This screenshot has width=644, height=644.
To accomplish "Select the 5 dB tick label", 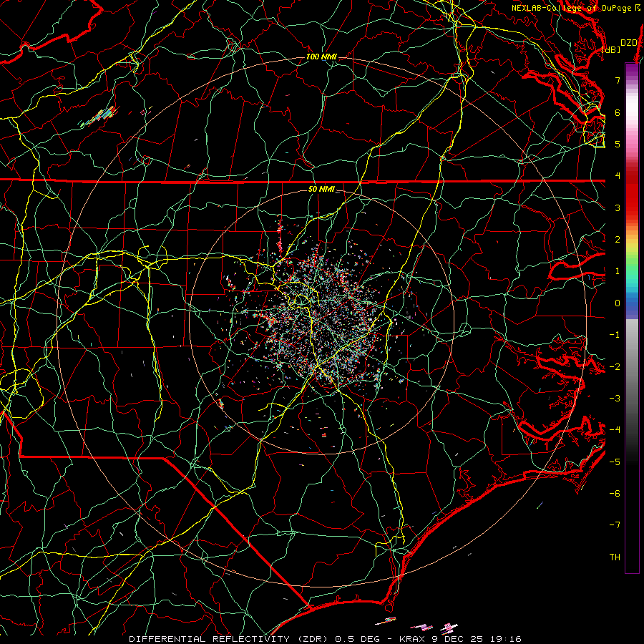I will pos(618,144).
